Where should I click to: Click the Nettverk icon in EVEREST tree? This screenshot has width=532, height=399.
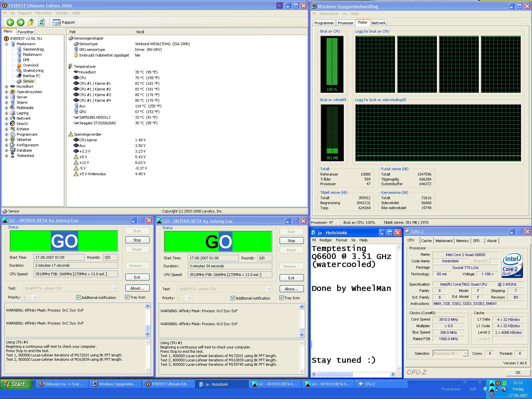pos(13,118)
